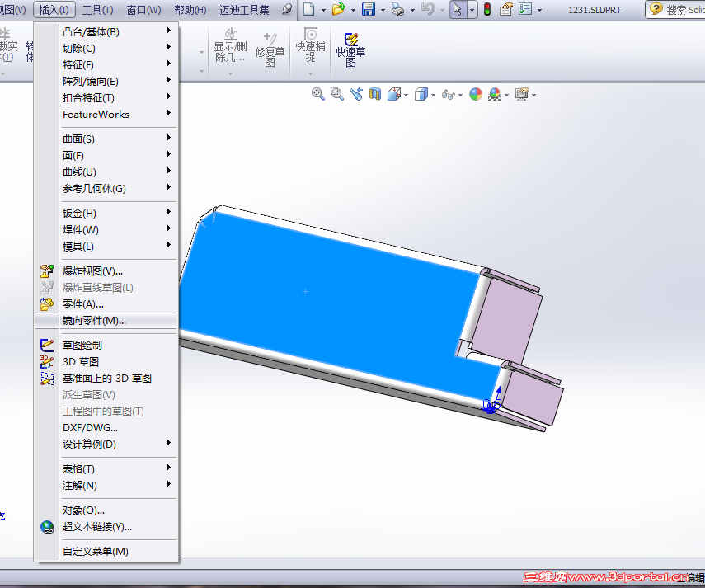This screenshot has width=705, height=588.
Task: Expand the Hide/Show Items dropdown arrow
Action: point(460,95)
